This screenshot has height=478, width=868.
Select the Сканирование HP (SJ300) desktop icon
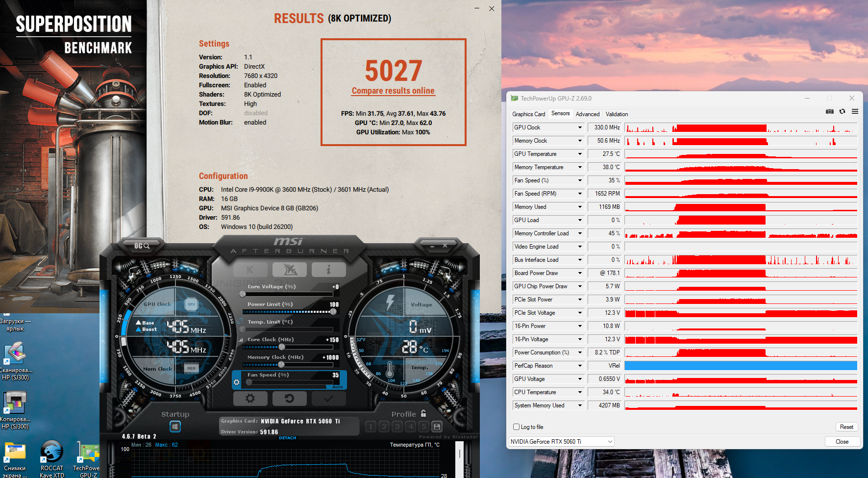15,362
